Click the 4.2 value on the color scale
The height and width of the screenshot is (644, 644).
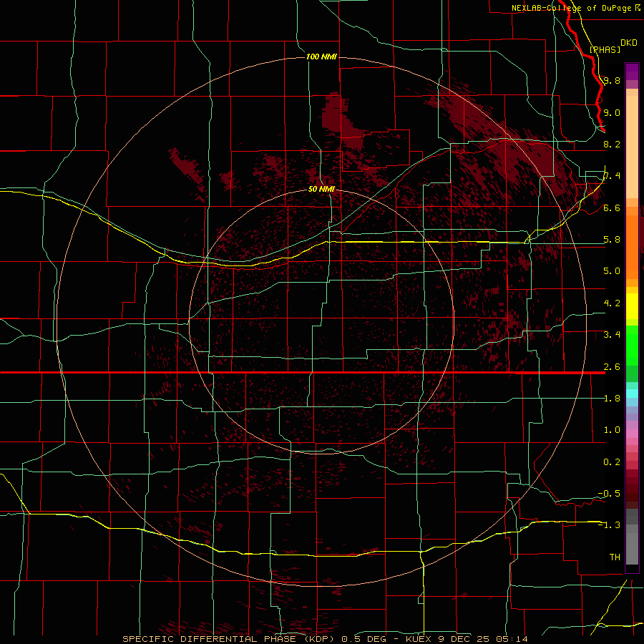pos(612,303)
